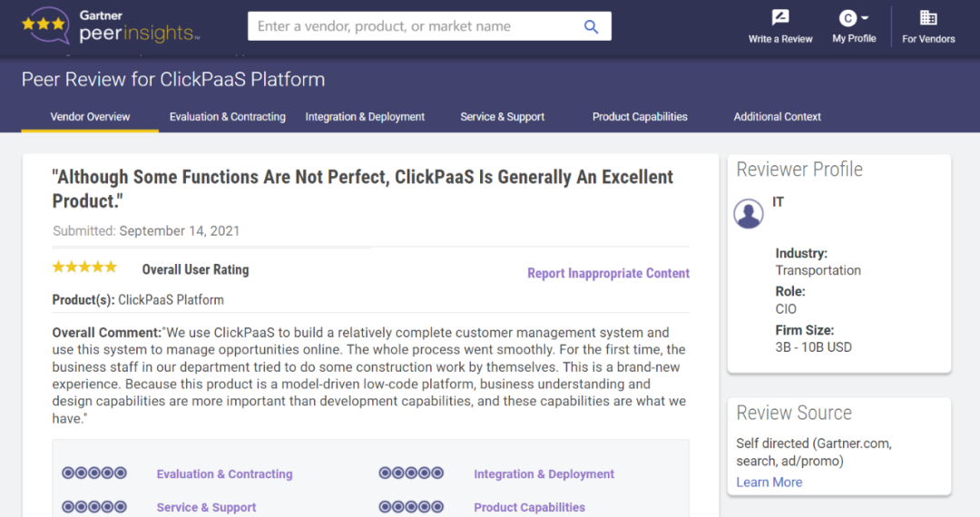The width and height of the screenshot is (980, 517).
Task: Open the My Profile dropdown
Action: (x=854, y=25)
